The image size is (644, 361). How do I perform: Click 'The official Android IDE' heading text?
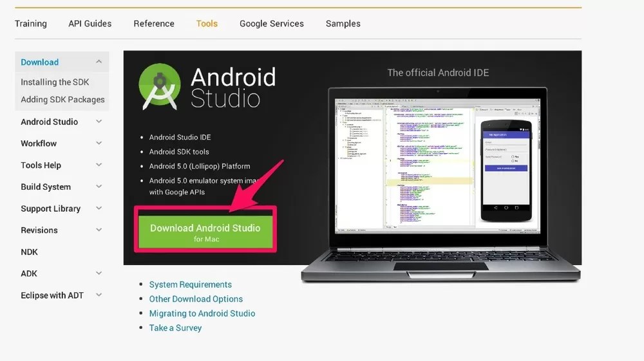point(438,73)
